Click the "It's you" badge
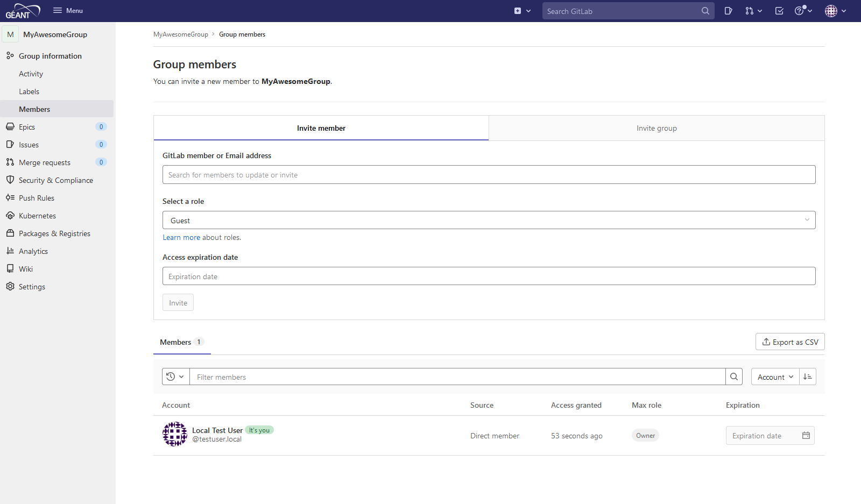The image size is (861, 504). tap(259, 430)
